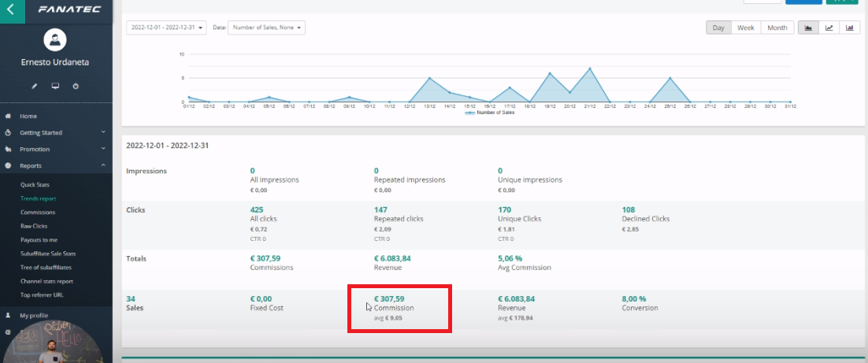Screen dimensions: 868x363
Task: Click the 8,00 % Conversion value
Action: tap(634, 298)
